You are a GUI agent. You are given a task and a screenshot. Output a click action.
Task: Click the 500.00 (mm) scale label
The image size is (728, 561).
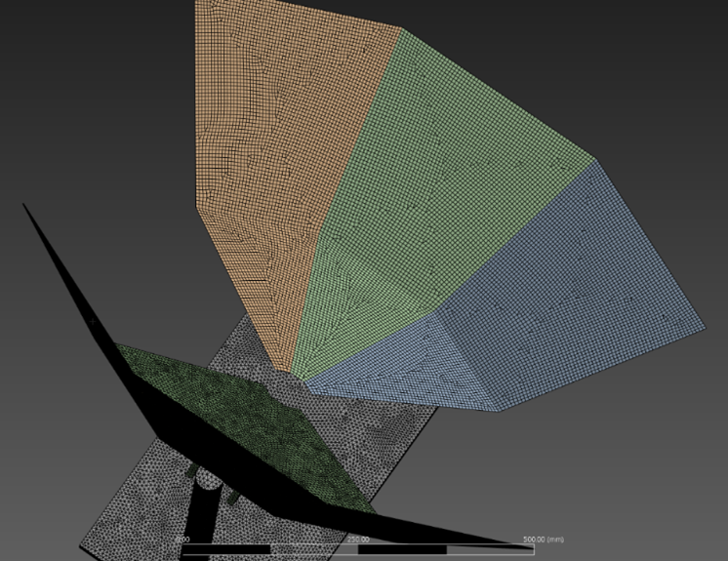[544, 540]
